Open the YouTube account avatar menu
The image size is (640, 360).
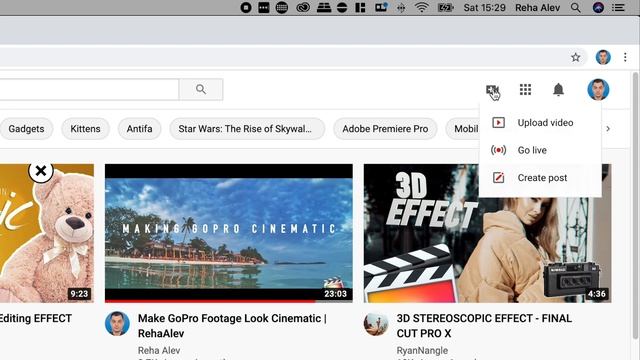coord(598,89)
